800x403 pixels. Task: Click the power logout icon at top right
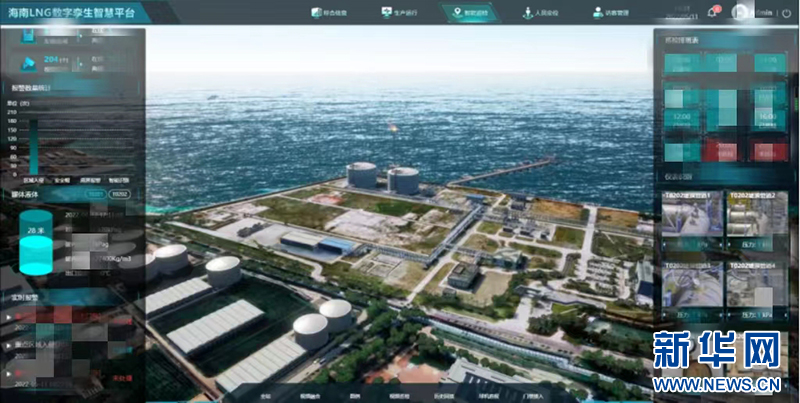[x=786, y=11]
